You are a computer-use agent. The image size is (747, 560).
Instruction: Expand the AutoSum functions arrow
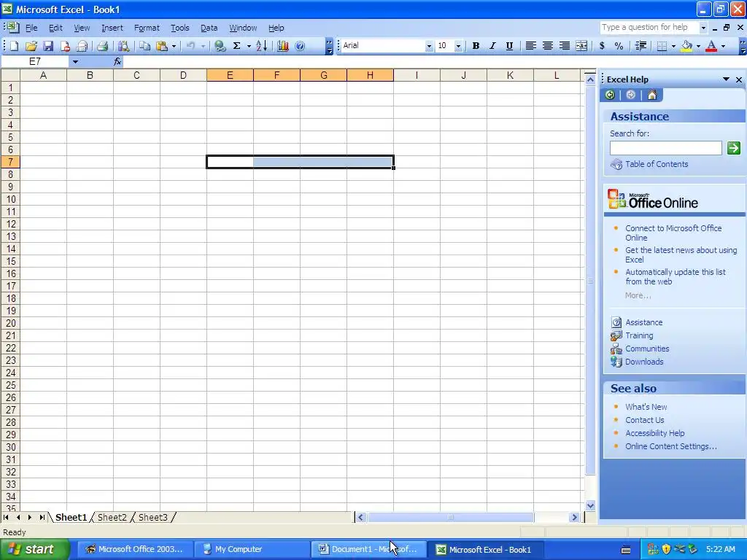[249, 46]
